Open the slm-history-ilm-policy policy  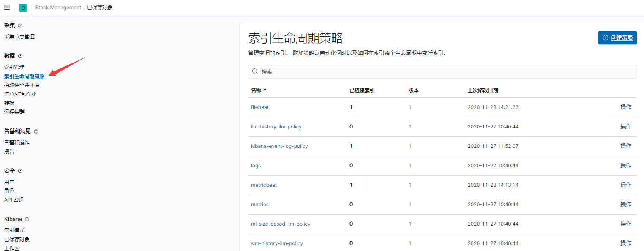[x=277, y=243]
